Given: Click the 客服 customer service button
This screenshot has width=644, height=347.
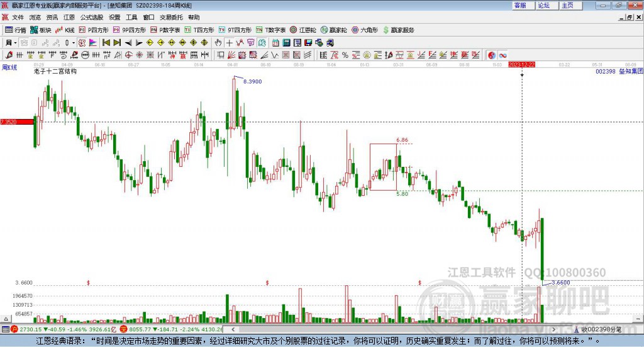Looking at the screenshot, I should click(x=523, y=5).
